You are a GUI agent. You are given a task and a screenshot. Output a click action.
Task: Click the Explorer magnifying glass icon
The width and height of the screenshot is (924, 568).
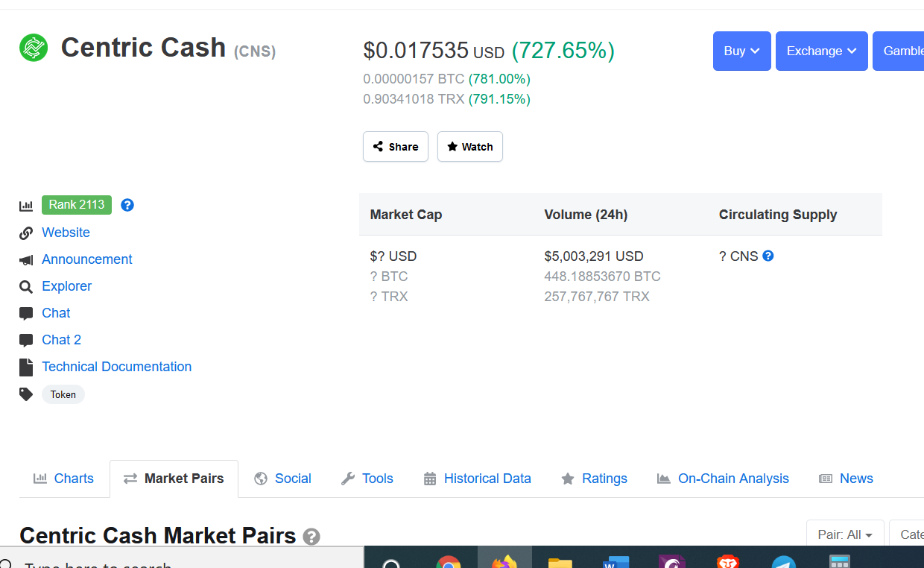tap(26, 285)
